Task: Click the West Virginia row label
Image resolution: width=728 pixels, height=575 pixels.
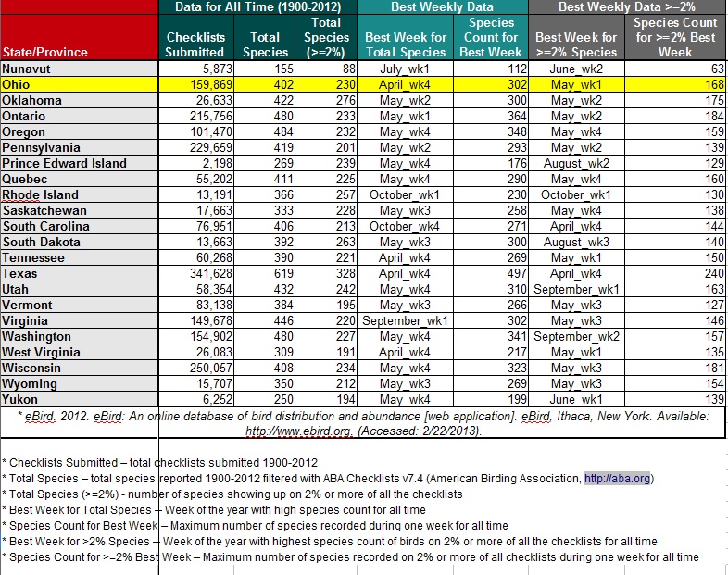Action: pos(79,353)
